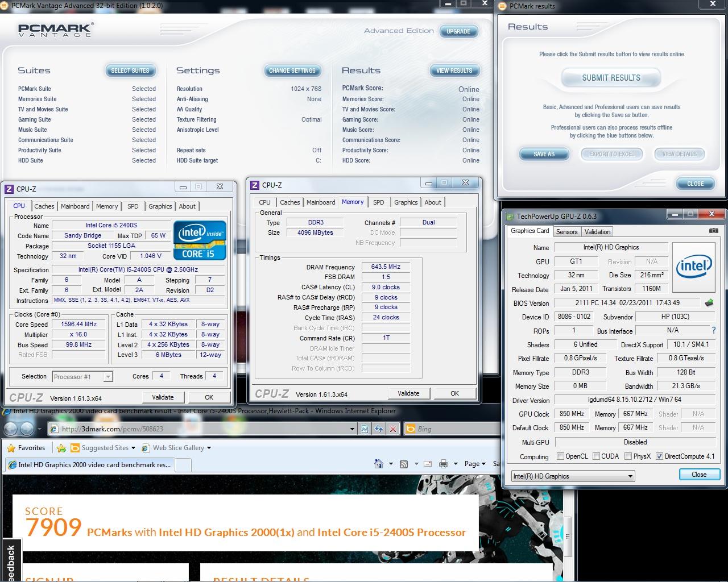Click the Refresh icon in IE address bar
728x582 pixels.
click(378, 429)
